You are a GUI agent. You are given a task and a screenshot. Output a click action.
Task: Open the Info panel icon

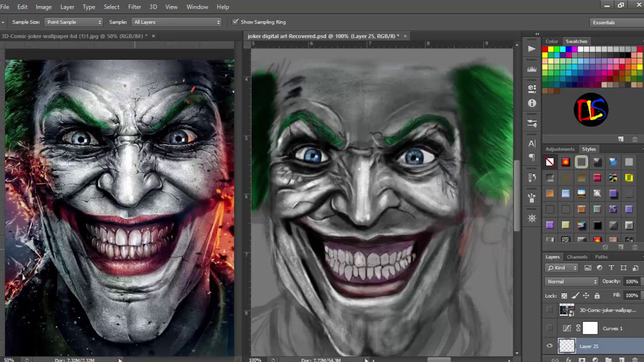click(x=532, y=103)
